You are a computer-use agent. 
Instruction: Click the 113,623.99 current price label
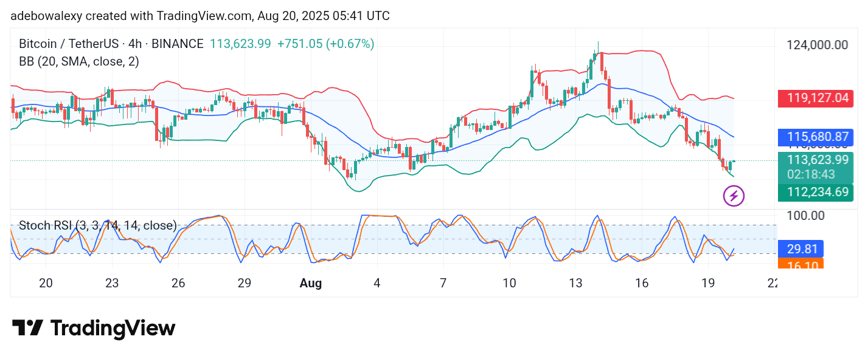816,160
